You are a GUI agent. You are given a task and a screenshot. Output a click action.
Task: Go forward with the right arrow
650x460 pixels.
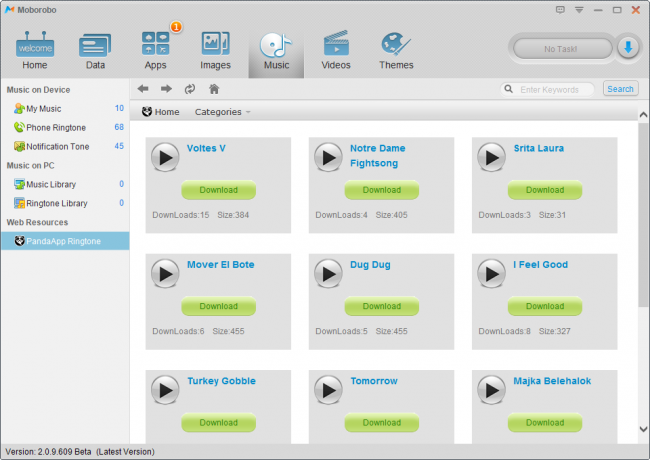click(x=167, y=89)
